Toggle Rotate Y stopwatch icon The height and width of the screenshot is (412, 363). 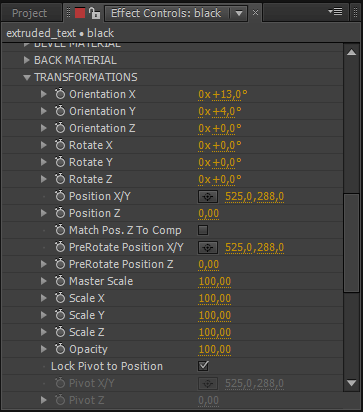point(60,162)
